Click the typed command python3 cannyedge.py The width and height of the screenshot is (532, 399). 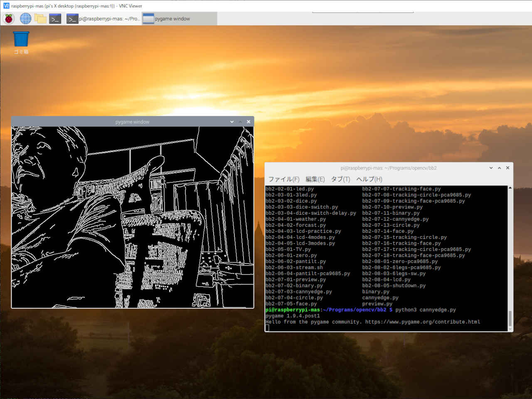tap(426, 310)
